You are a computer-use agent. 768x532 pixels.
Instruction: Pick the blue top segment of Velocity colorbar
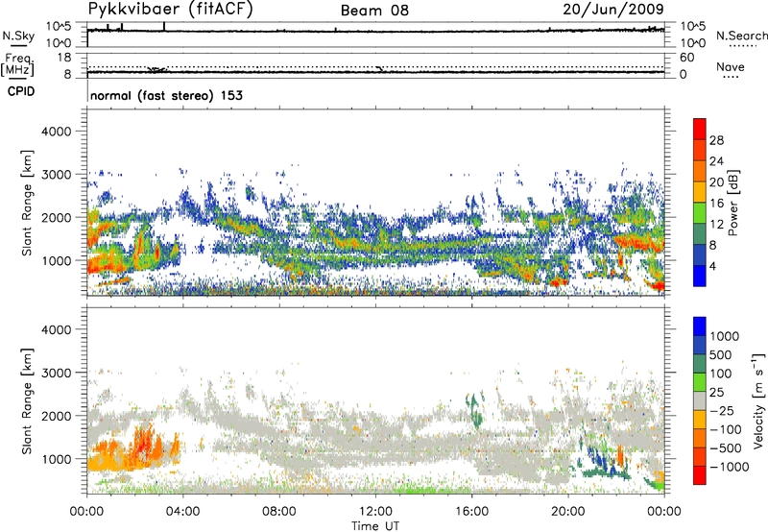tap(700, 326)
